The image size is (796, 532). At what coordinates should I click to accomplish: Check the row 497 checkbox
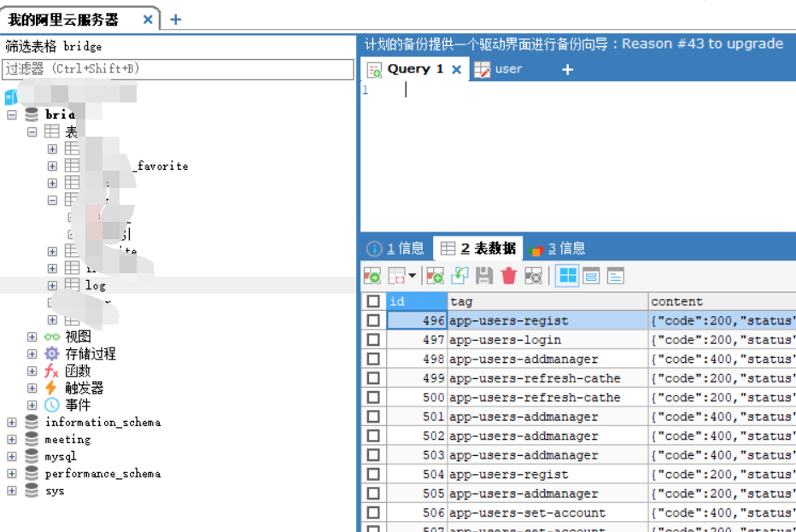pos(373,340)
